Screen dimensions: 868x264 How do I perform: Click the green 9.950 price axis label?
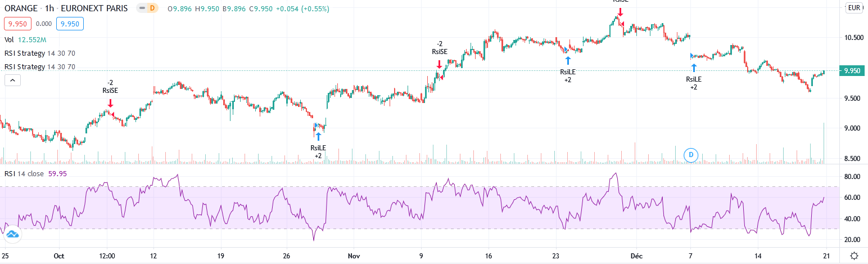pyautogui.click(x=852, y=71)
